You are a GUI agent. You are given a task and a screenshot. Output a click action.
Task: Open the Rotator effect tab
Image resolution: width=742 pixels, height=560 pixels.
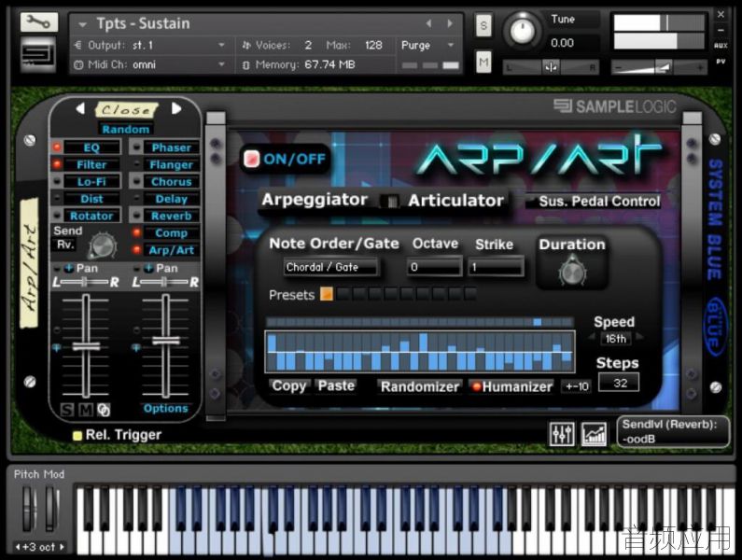coord(91,216)
